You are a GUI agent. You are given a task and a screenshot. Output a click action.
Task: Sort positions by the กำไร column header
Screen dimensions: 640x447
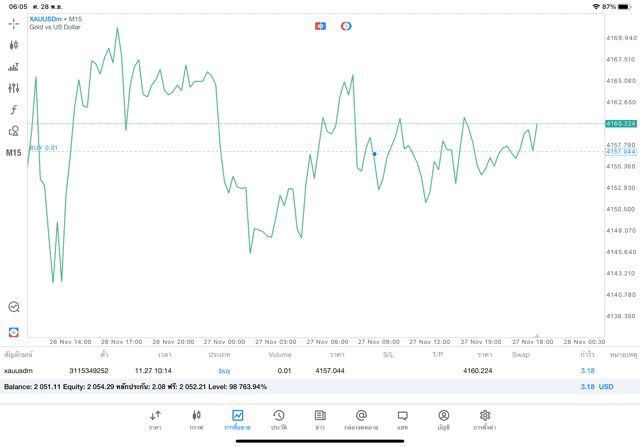588,354
